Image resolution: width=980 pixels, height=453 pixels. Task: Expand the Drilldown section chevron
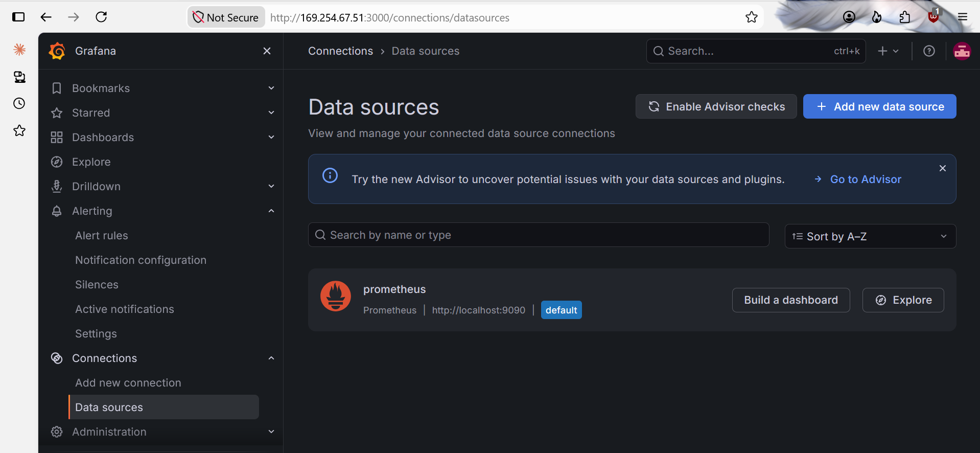(x=271, y=186)
